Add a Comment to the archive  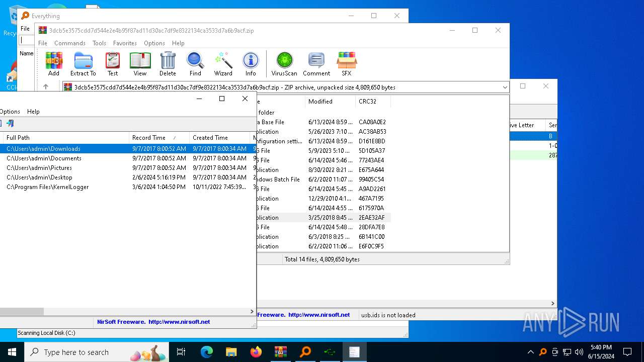click(316, 64)
